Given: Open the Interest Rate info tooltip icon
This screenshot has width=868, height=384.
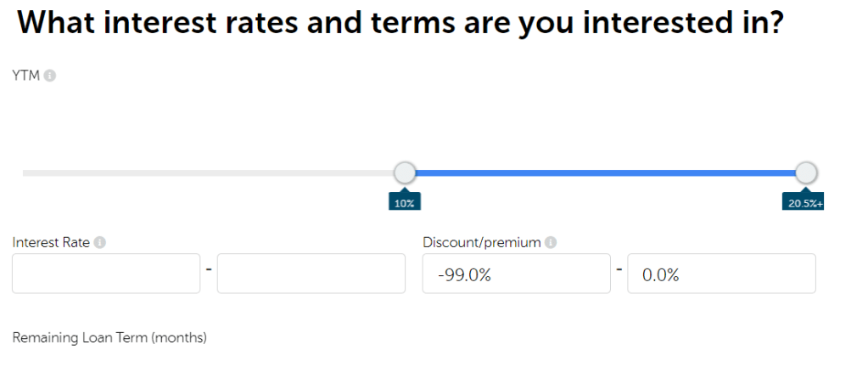Looking at the screenshot, I should point(100,243).
